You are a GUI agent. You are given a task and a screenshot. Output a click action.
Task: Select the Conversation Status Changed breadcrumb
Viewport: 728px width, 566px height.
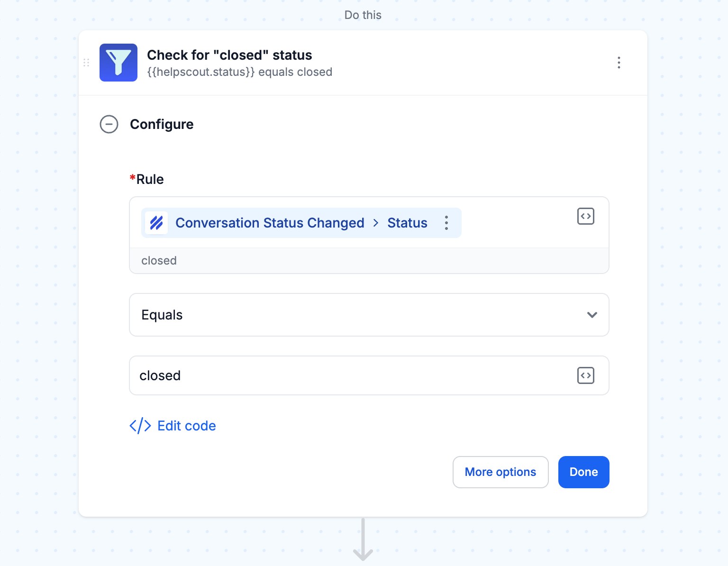(270, 223)
